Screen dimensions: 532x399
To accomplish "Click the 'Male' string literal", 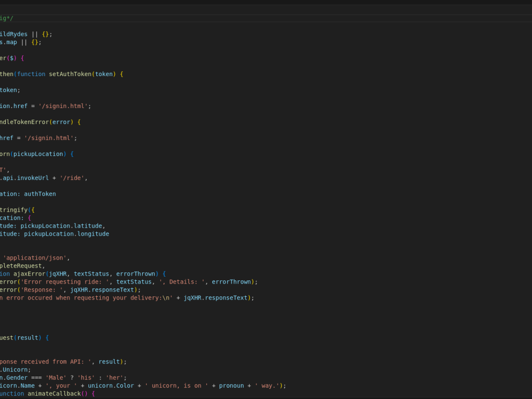I will pyautogui.click(x=56, y=378).
